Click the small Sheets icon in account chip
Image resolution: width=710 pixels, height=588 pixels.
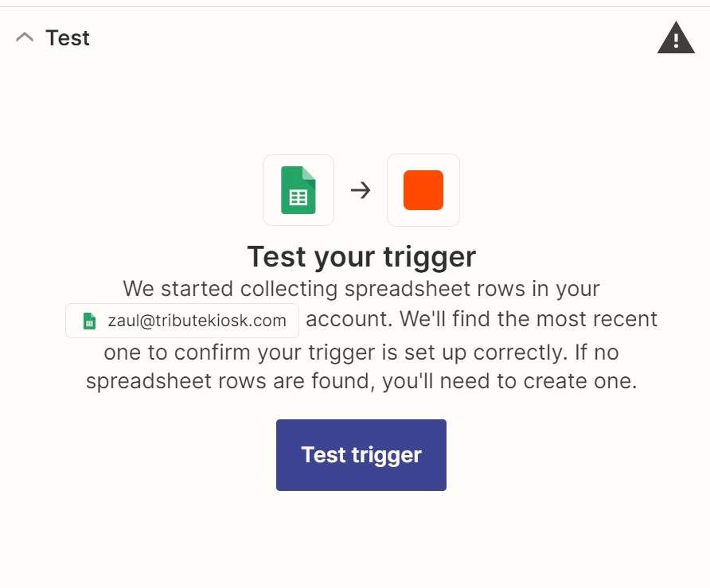(x=89, y=321)
